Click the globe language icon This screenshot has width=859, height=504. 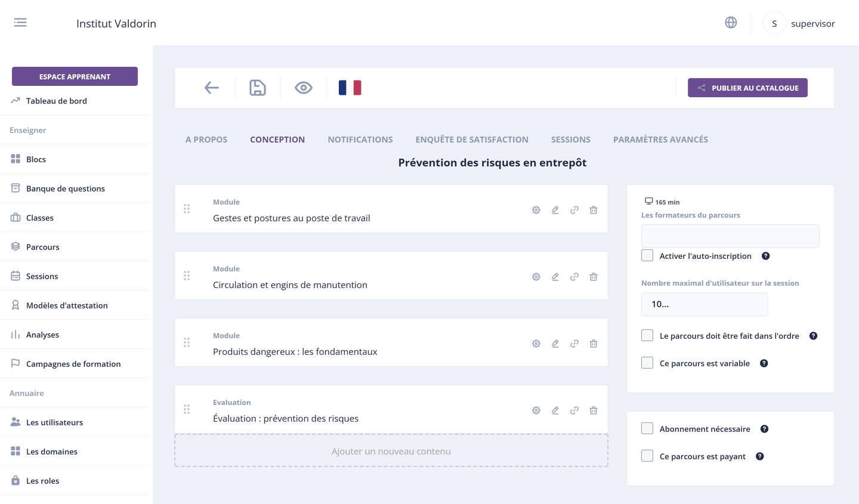pyautogui.click(x=731, y=23)
